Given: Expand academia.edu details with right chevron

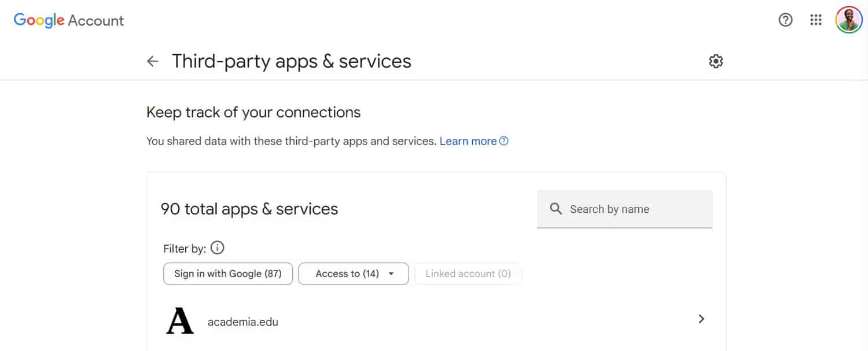Looking at the screenshot, I should (701, 319).
